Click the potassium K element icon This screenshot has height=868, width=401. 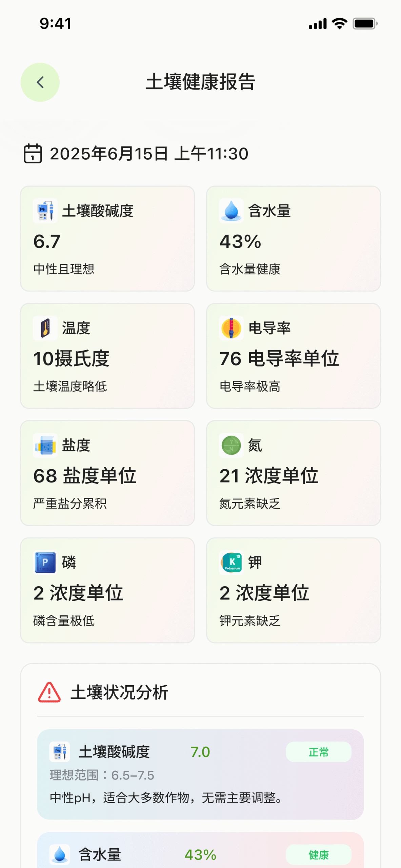(231, 563)
